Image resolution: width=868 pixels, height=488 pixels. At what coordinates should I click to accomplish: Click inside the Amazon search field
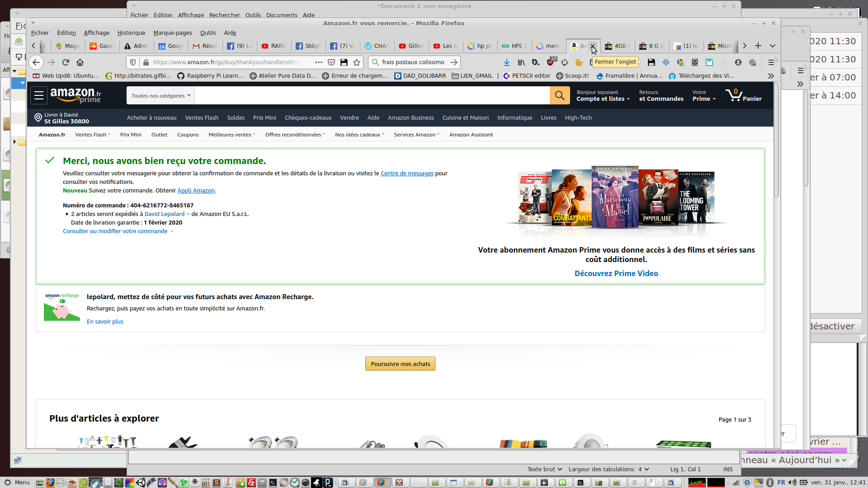372,95
